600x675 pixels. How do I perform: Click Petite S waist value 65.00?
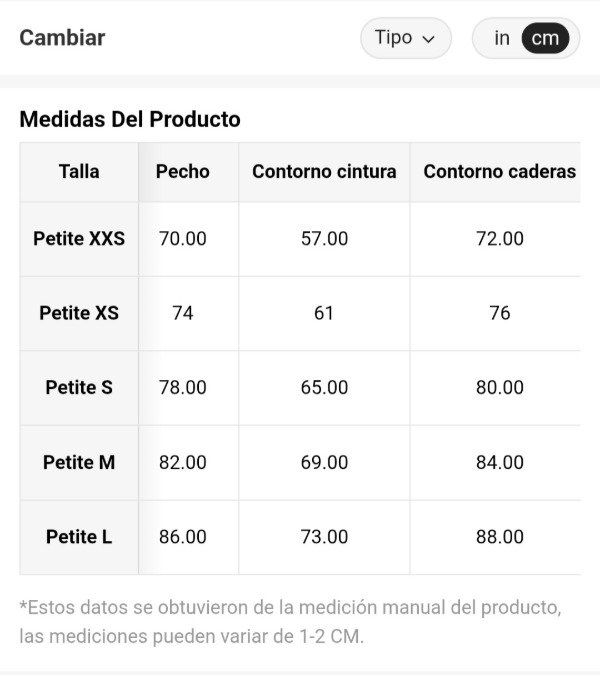coord(324,387)
